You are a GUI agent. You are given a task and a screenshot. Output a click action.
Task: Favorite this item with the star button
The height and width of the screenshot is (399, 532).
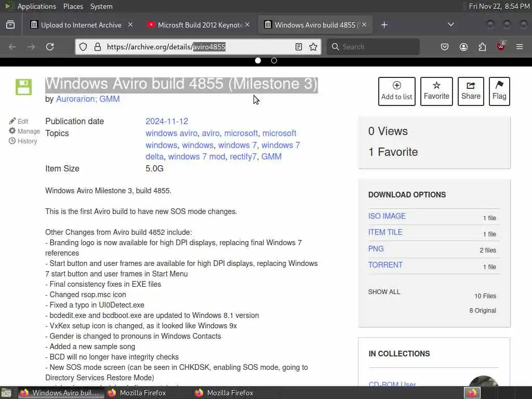pyautogui.click(x=436, y=91)
